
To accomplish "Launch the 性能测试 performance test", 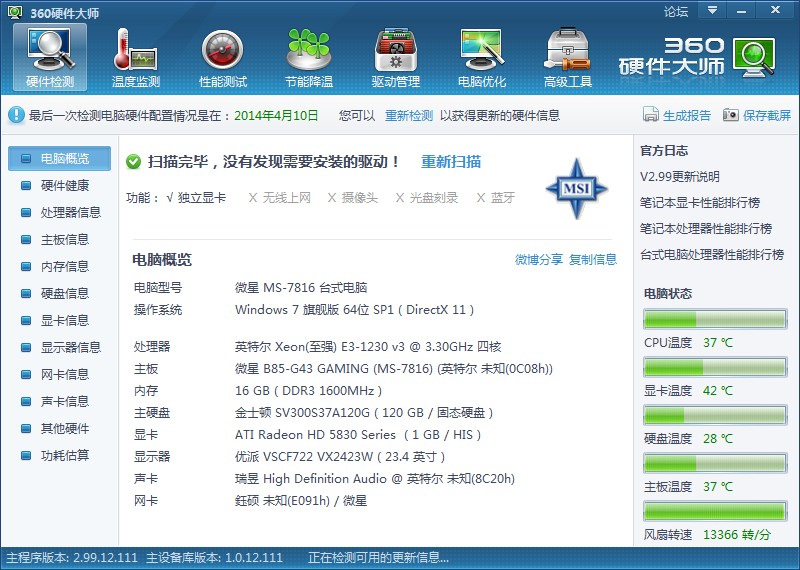I will point(222,57).
